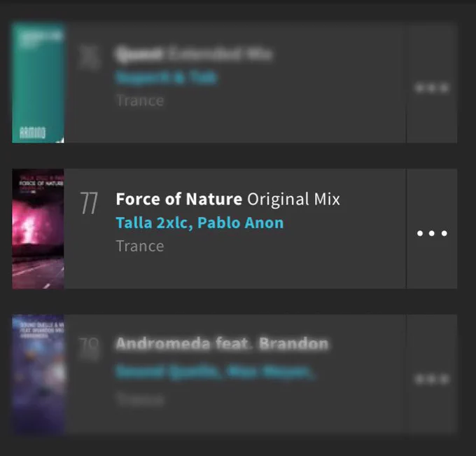This screenshot has height=456, width=476.
Task: Open the Andromeda feat. Brandon track title
Action: click(222, 344)
